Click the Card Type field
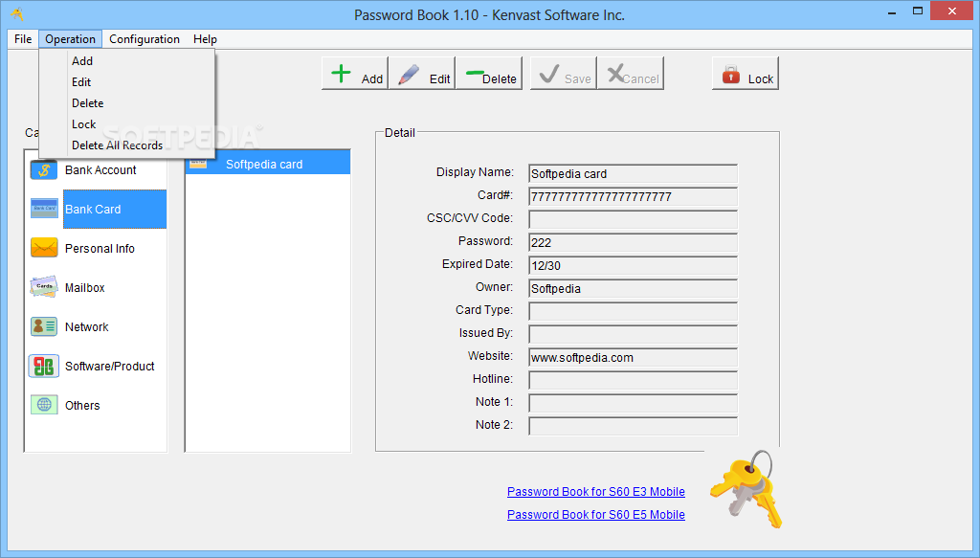This screenshot has width=980, height=558. tap(633, 311)
